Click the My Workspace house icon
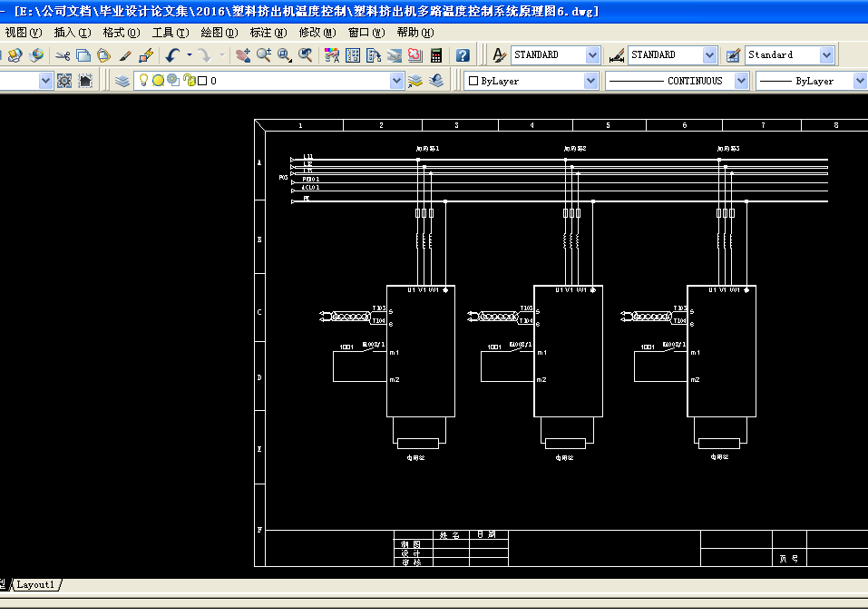The width and height of the screenshot is (868, 616). pyautogui.click(x=85, y=81)
